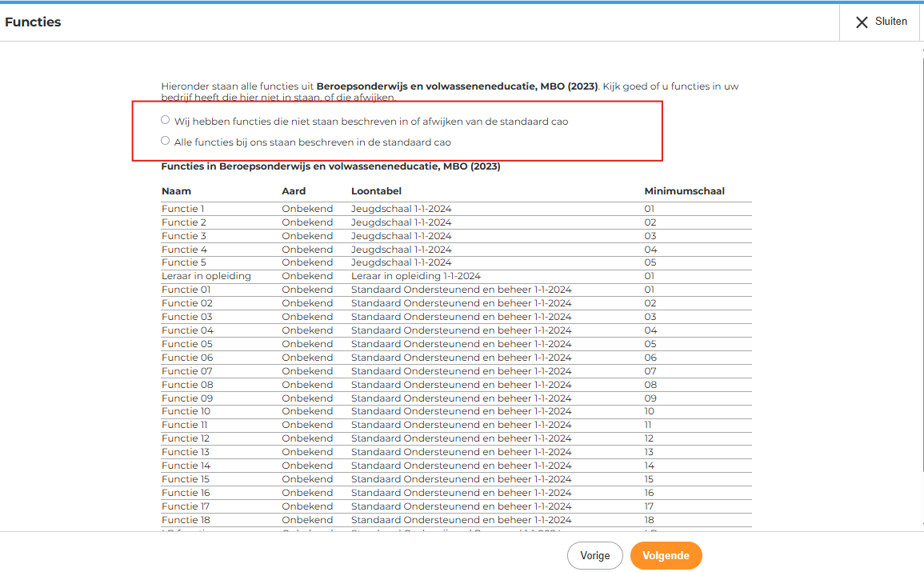Click the orange Volgende button

[666, 555]
